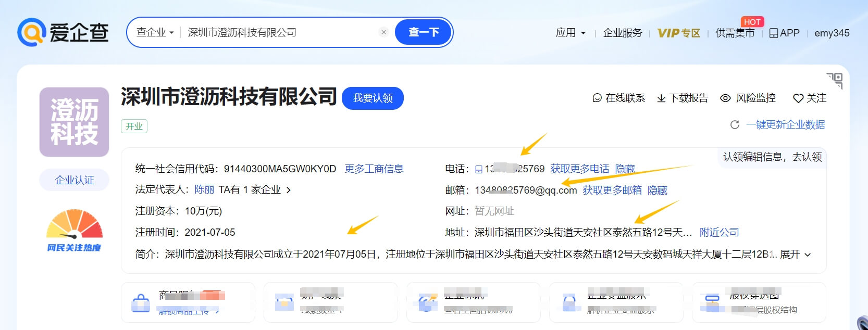Open the 应用 dropdown menu
The width and height of the screenshot is (868, 330).
pos(571,33)
